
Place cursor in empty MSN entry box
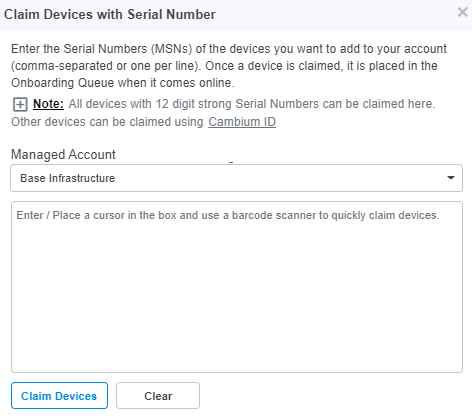tap(237, 287)
